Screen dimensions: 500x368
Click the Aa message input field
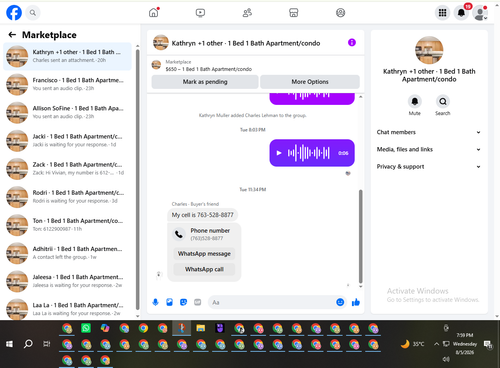[x=271, y=302]
